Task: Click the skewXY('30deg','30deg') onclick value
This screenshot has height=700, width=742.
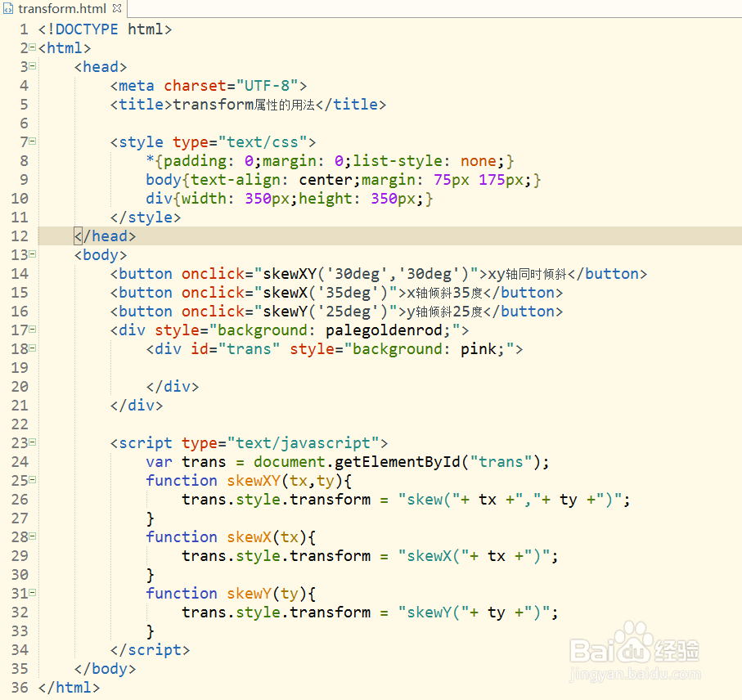Action: tap(366, 274)
